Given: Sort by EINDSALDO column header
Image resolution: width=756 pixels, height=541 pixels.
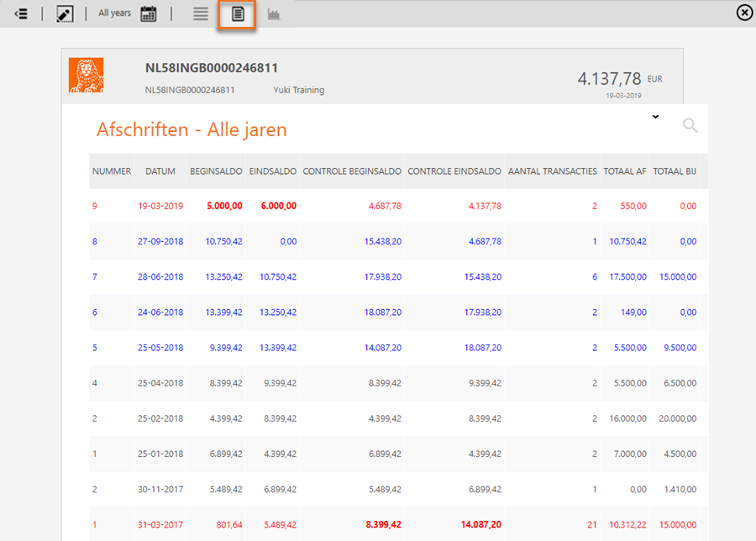Looking at the screenshot, I should 272,171.
